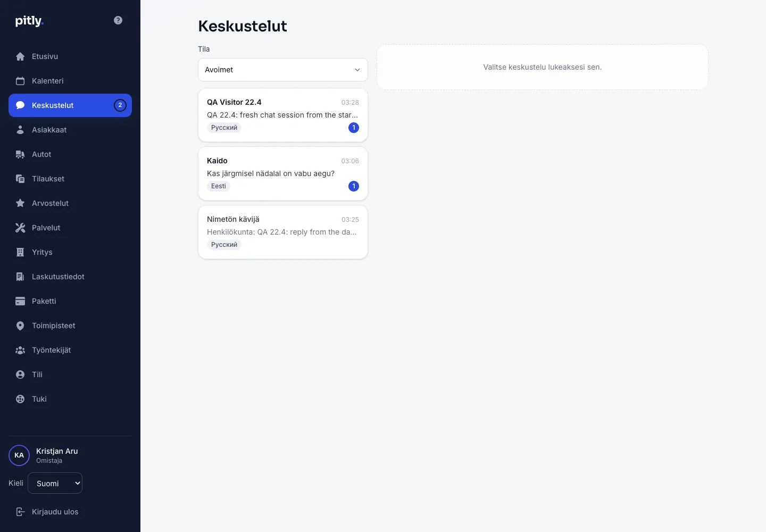Click the Etusivu home icon
Viewport: 766px width, 532px height.
pyautogui.click(x=20, y=56)
